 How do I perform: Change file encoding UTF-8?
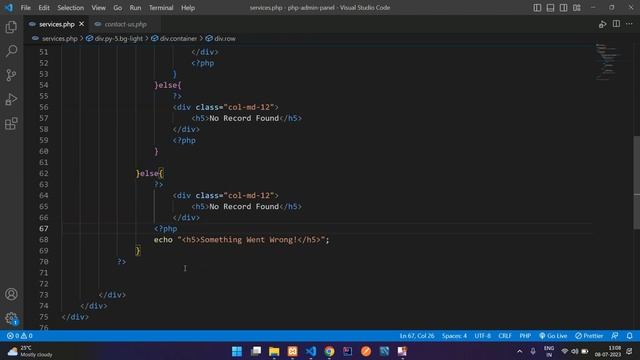pos(482,336)
